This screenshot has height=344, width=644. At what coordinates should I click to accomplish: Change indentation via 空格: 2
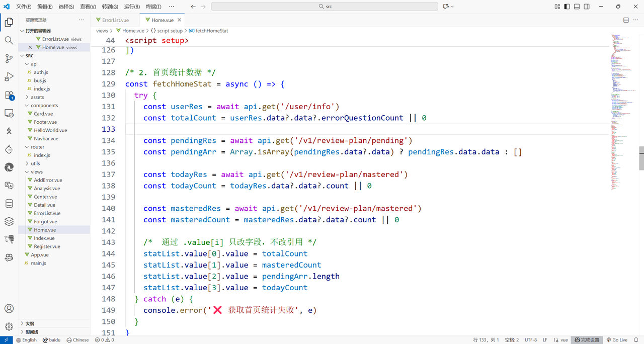(512, 340)
